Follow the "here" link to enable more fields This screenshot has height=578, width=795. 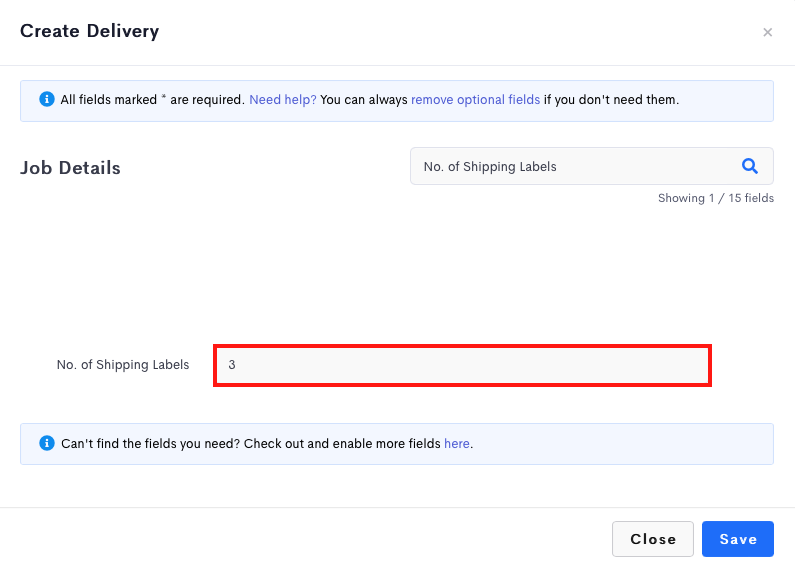pos(456,444)
